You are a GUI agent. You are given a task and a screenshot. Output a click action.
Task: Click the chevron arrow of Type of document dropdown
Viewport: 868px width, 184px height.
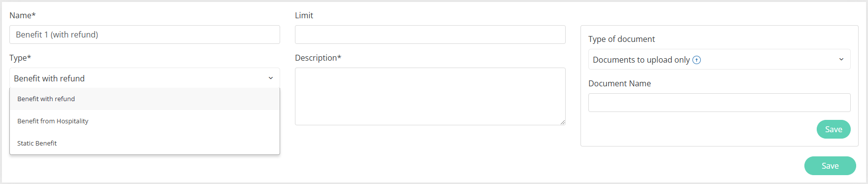point(841,59)
